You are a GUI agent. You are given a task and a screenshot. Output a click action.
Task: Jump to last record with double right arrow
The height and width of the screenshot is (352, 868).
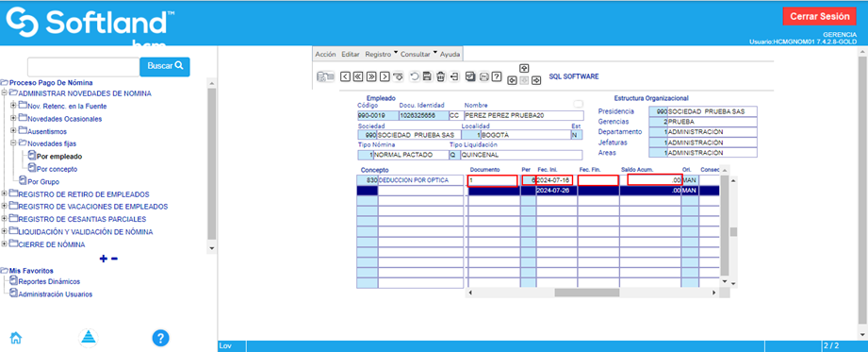coord(371,76)
